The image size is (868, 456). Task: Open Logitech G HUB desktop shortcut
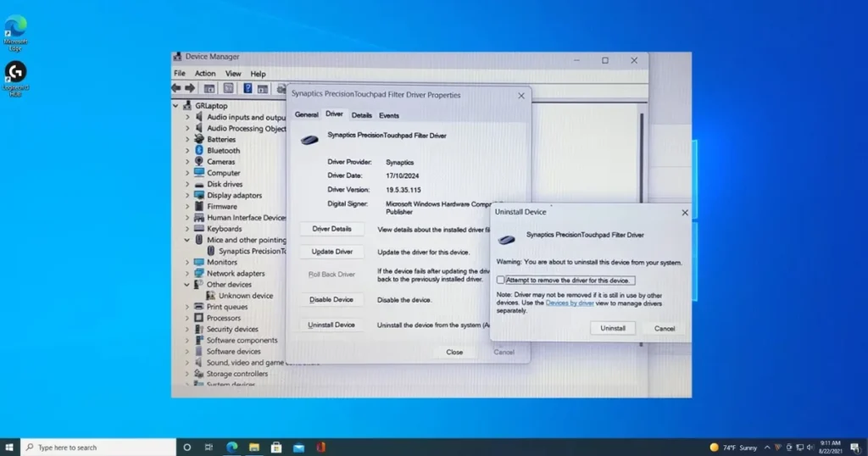15,79
